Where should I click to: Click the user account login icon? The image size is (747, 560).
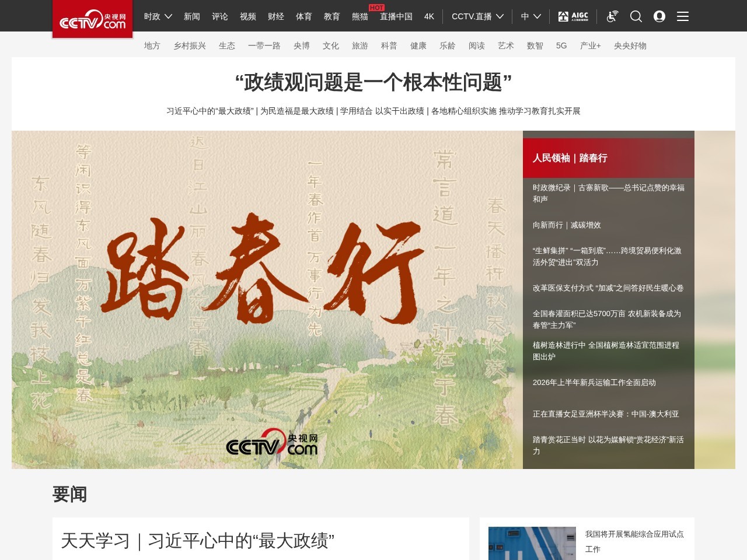[x=659, y=16]
